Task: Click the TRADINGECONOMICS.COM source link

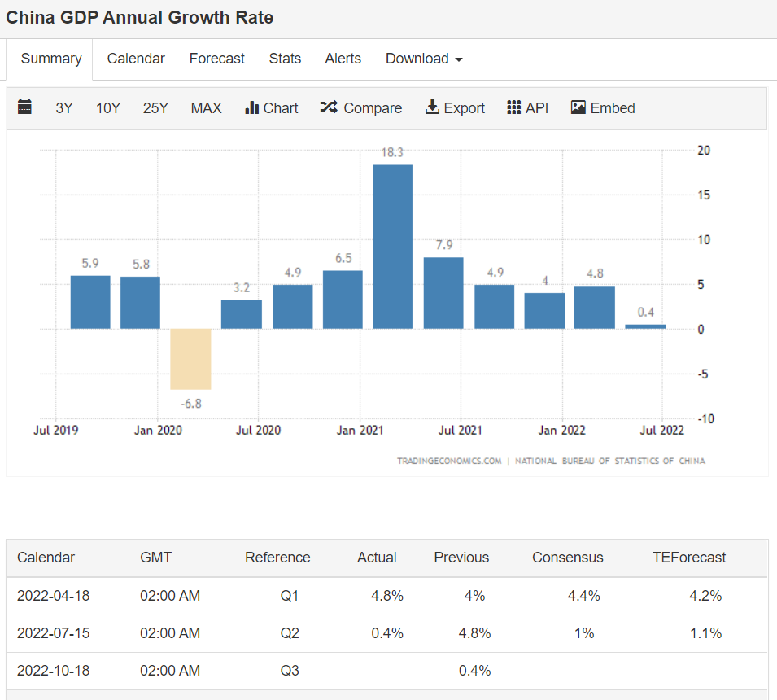Action: (449, 461)
